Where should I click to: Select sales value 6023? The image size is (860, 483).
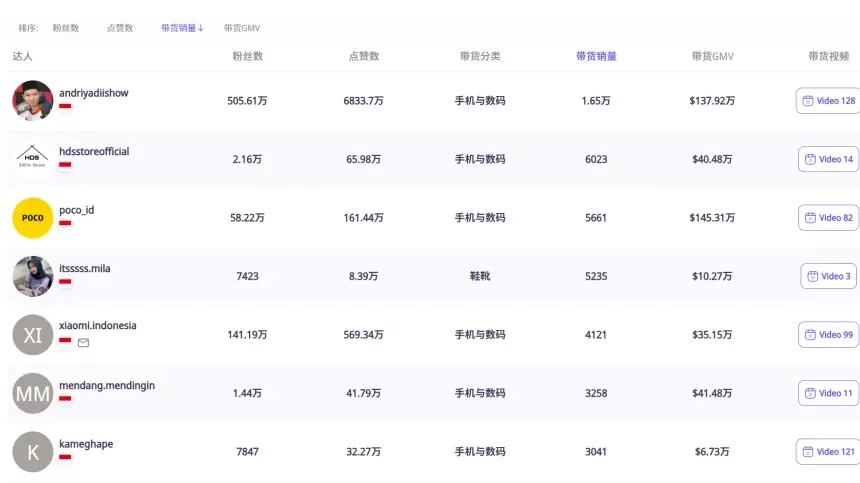[x=596, y=159]
